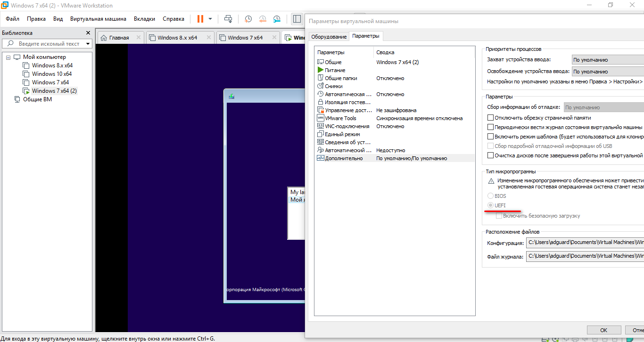
Task: Take a snapshot of this virtual machine
Action: tap(248, 19)
